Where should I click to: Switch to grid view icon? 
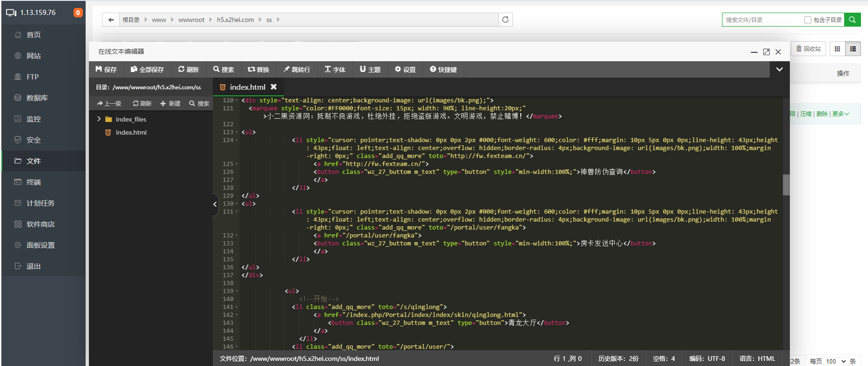838,49
